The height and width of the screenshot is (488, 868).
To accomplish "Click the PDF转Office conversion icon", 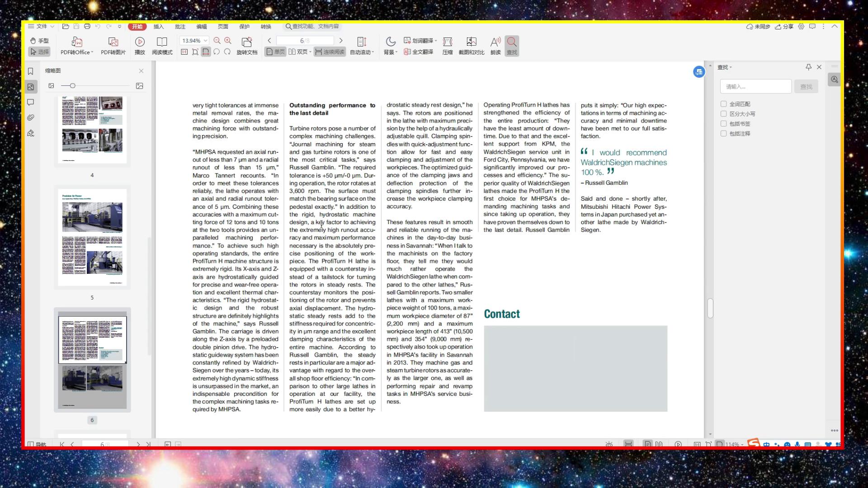I will (77, 42).
